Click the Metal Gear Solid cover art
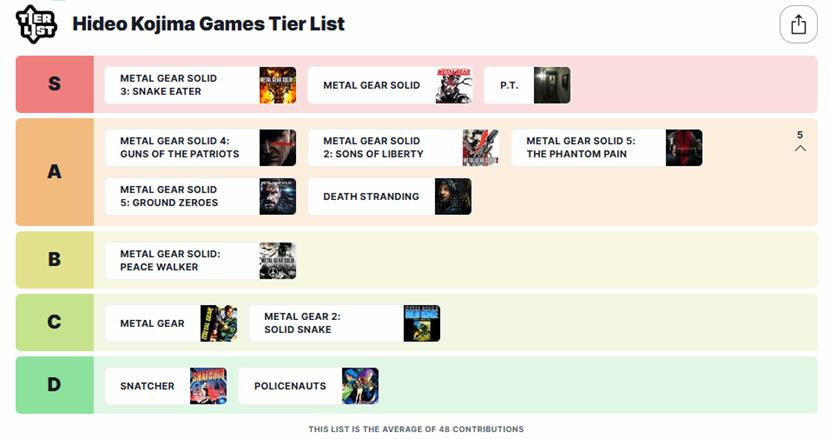This screenshot has width=830, height=439. pos(454,85)
